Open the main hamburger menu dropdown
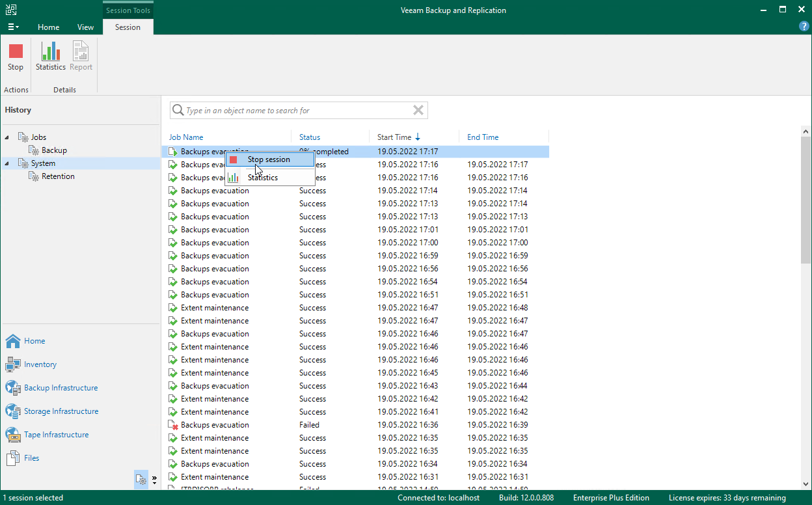The height and width of the screenshot is (505, 812). [x=13, y=27]
